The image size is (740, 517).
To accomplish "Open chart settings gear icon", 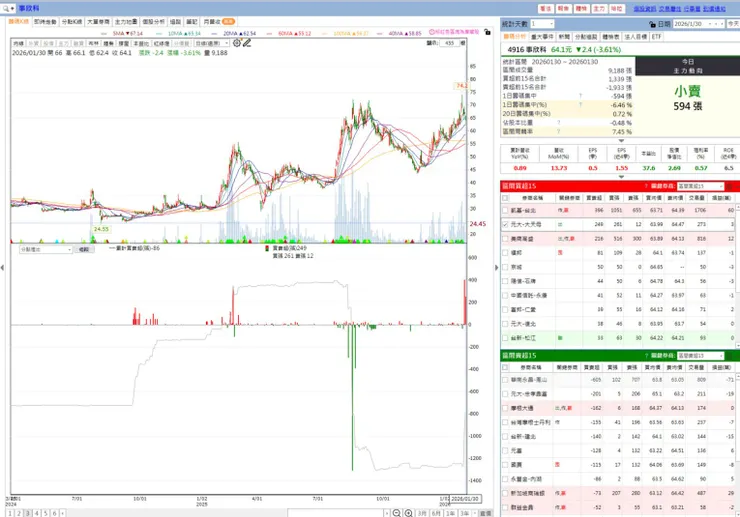I will click(237, 43).
